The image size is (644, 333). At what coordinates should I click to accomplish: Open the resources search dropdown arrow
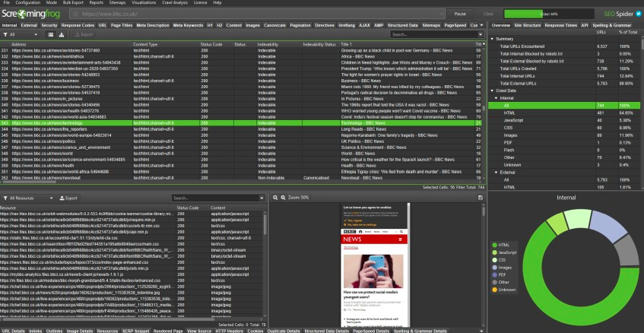(262, 198)
